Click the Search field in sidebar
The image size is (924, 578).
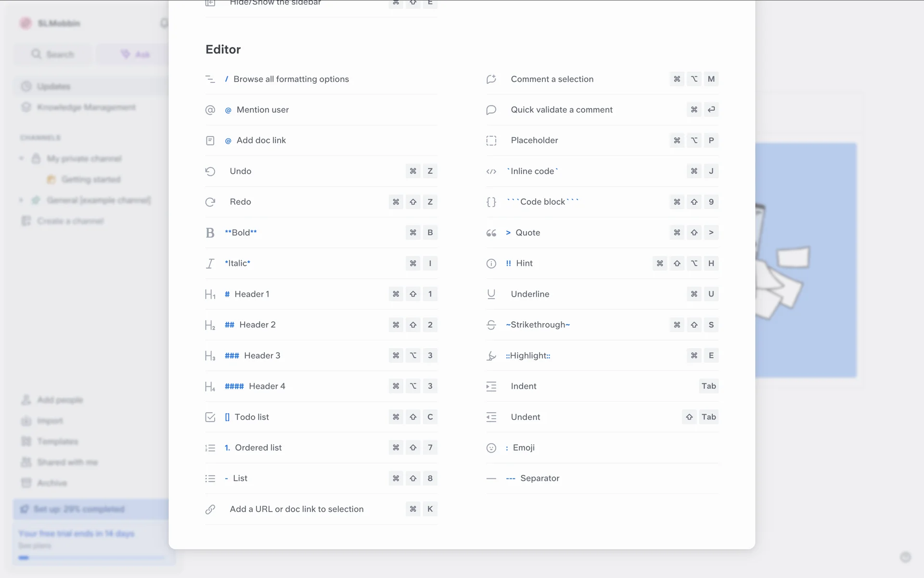tap(53, 54)
